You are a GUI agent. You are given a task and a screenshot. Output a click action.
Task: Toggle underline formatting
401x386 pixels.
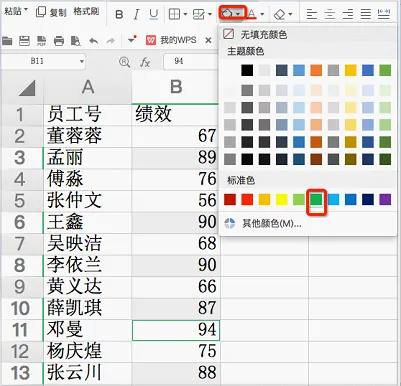[154, 14]
